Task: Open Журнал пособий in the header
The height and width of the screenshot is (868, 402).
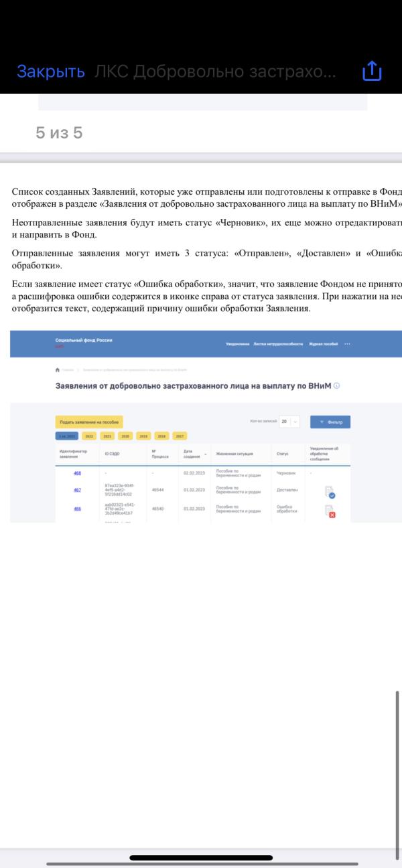Action: [x=323, y=343]
